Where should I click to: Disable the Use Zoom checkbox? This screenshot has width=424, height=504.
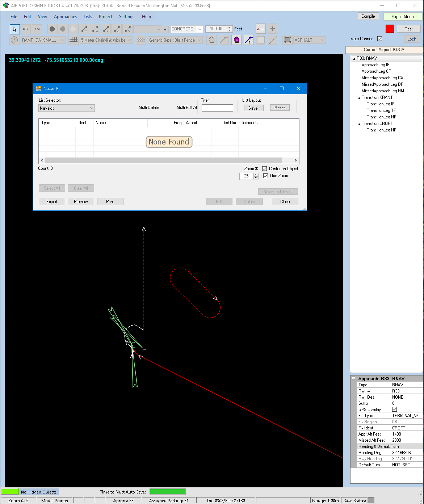point(265,176)
